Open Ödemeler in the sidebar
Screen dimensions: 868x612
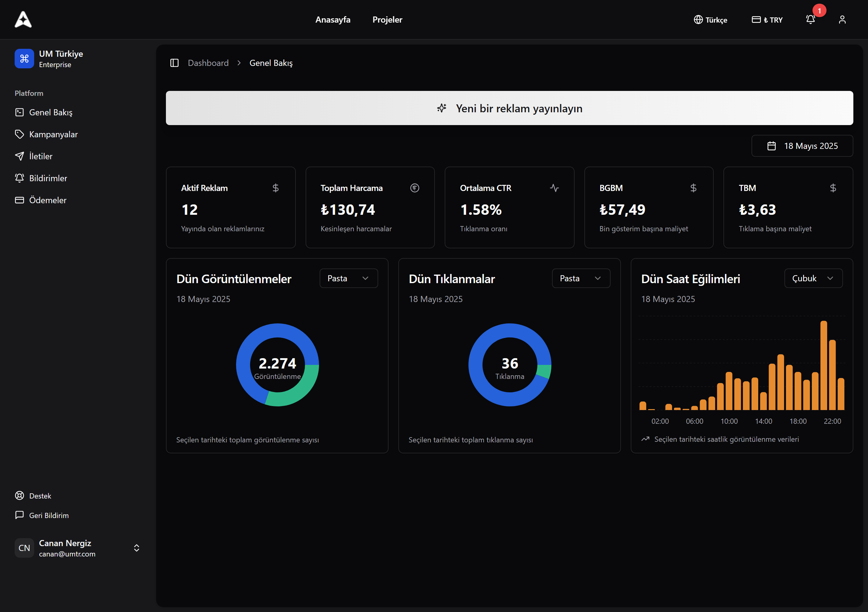[x=48, y=200]
